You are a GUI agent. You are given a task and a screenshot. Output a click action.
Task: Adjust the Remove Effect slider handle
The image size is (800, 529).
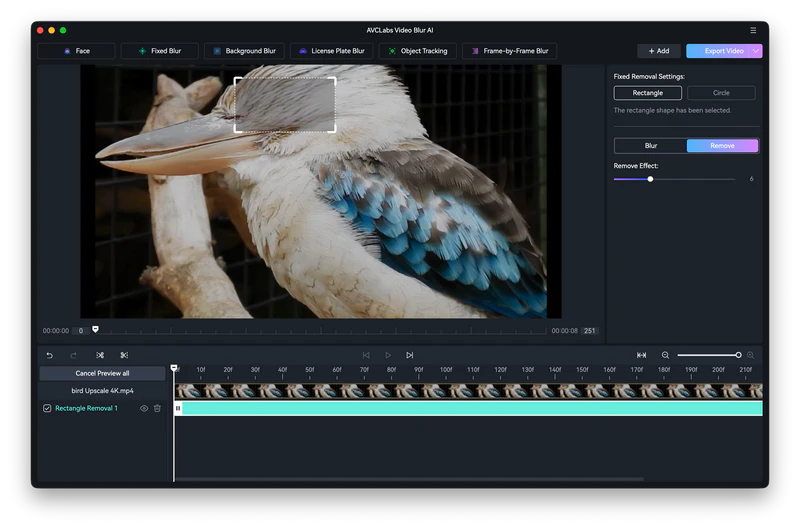650,179
